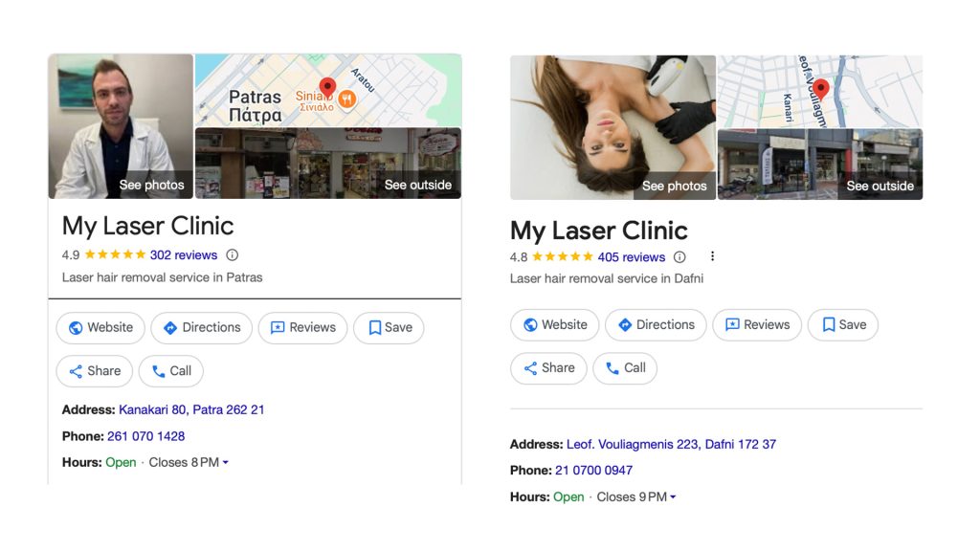The image size is (980, 551).
Task: Open See outside street view in Dafni
Action: 820,165
